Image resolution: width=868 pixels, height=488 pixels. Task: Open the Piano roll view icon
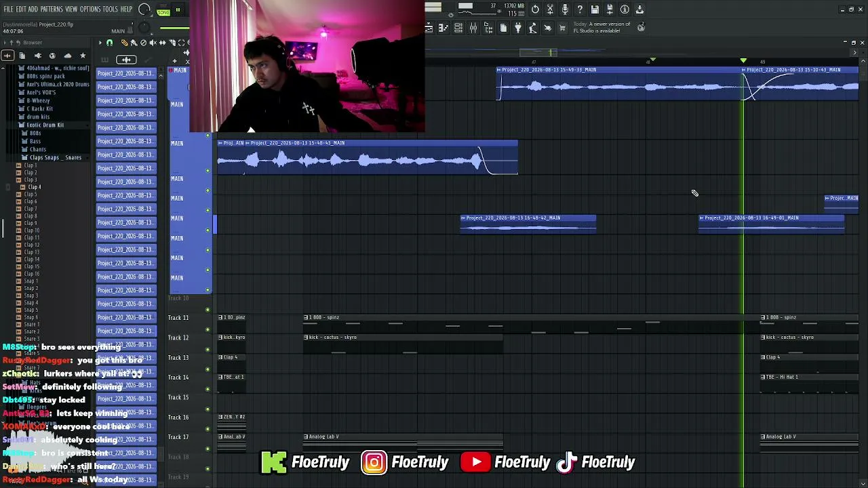pyautogui.click(x=443, y=28)
